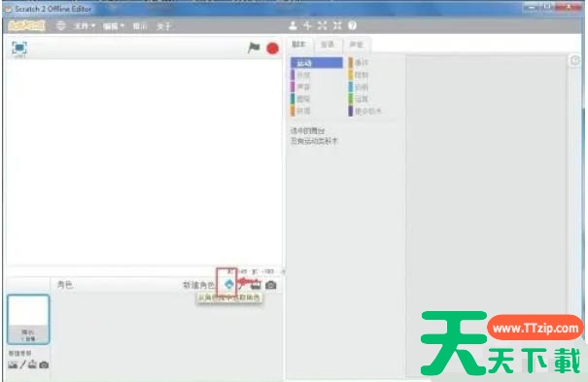The height and width of the screenshot is (382, 588).
Task: Select the blue 运动 (Motion) block category
Action: point(317,62)
